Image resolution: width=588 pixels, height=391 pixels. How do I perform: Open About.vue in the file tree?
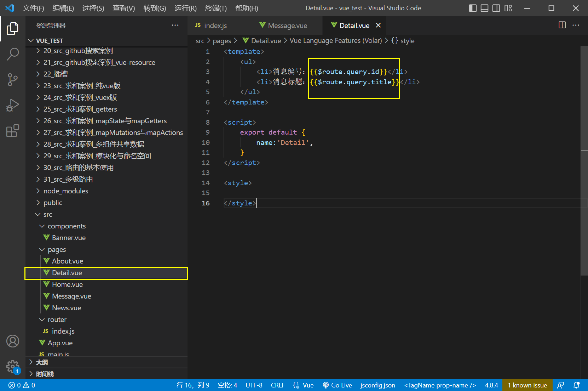106,261
